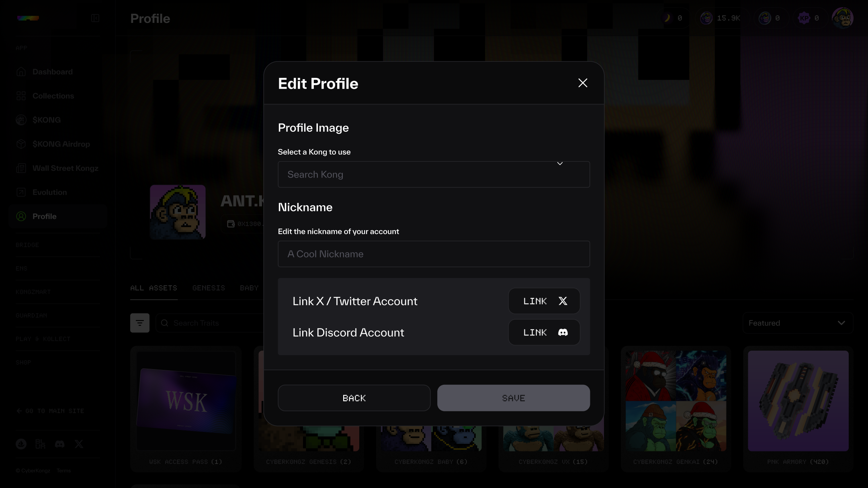Click the Discord icon in sidebar footer
868x488 pixels.
(x=59, y=444)
